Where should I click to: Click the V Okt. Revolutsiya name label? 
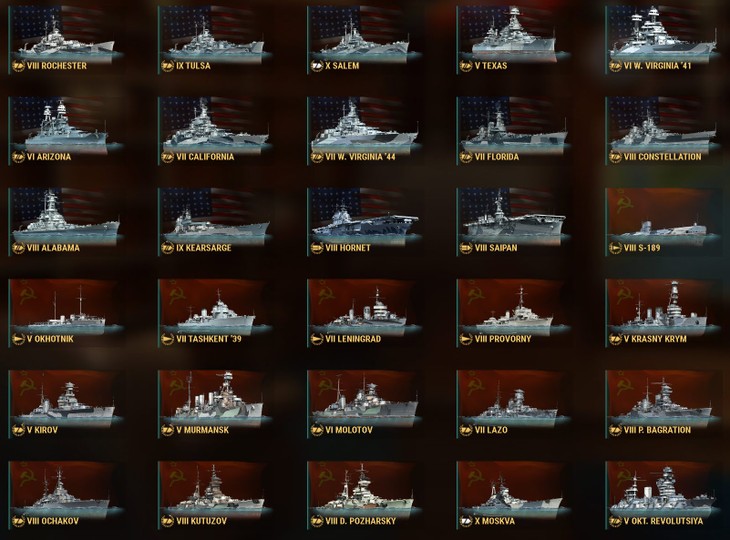(x=663, y=521)
